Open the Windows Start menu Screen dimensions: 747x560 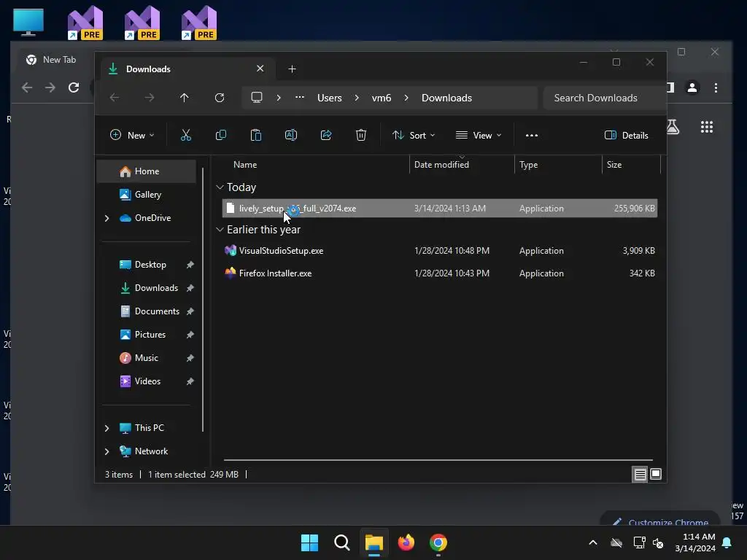coord(309,542)
